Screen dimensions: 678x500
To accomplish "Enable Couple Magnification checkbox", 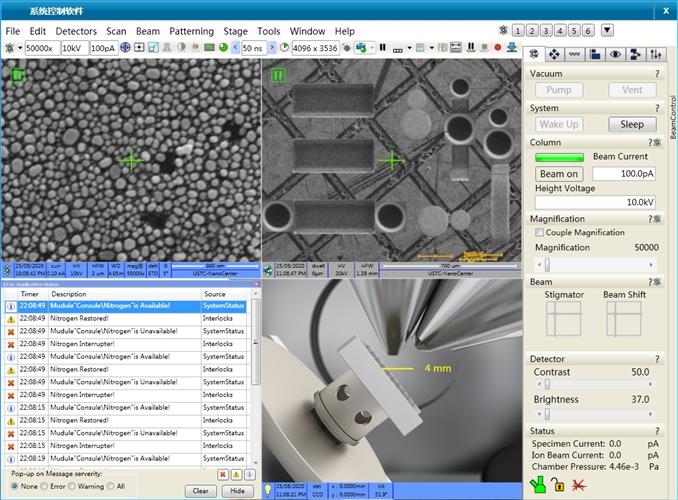I will click(x=540, y=233).
